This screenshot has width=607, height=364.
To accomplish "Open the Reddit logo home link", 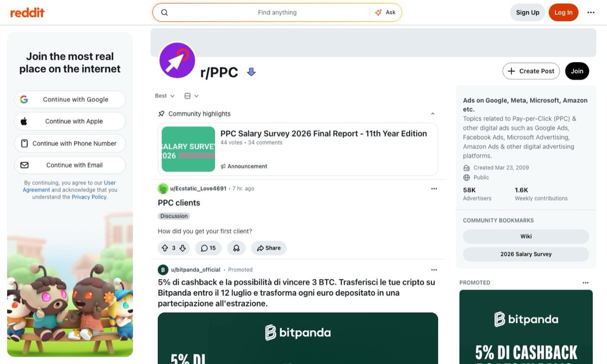I will coord(27,13).
